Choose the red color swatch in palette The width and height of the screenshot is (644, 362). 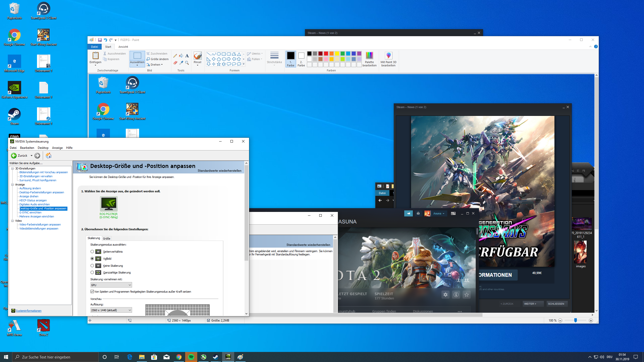coord(326,54)
